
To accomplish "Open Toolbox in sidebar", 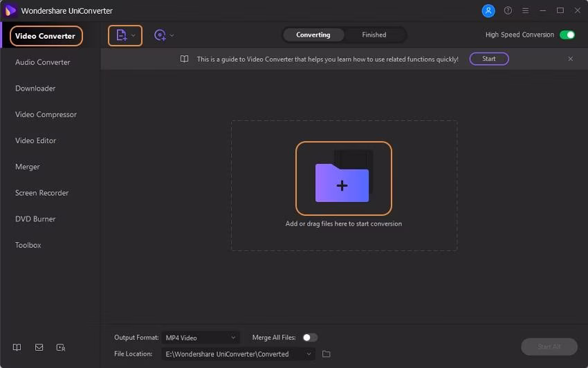I will [28, 245].
